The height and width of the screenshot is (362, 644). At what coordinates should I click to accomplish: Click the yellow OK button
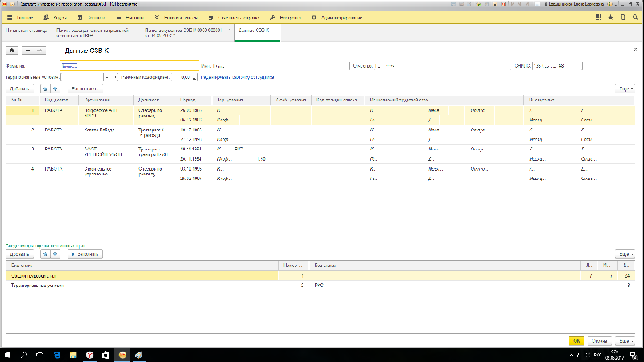pos(576,341)
